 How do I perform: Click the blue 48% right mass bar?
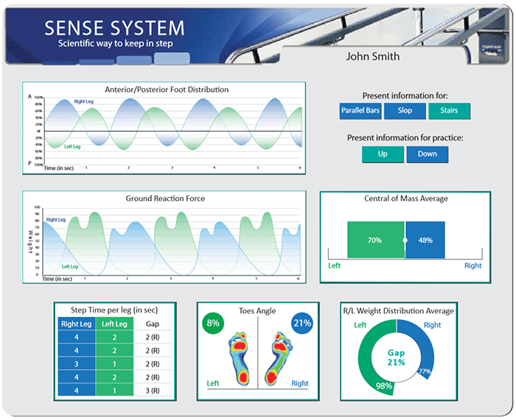(425, 240)
